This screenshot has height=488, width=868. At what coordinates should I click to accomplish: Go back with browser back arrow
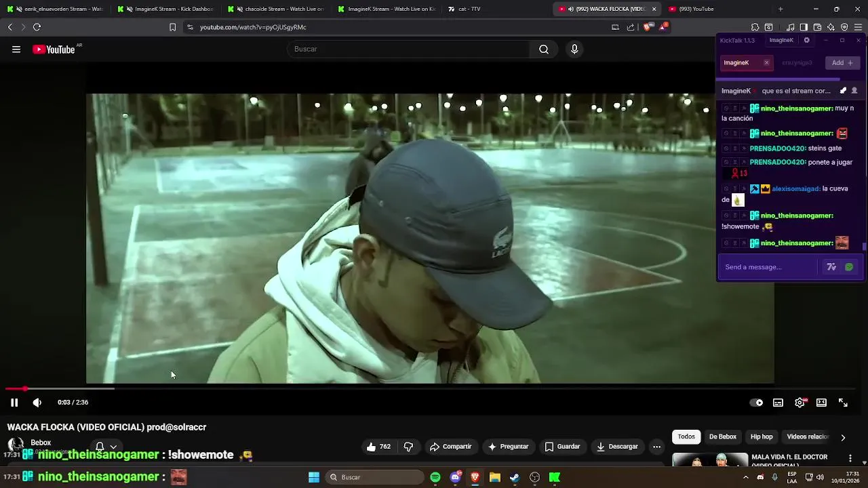(9, 27)
